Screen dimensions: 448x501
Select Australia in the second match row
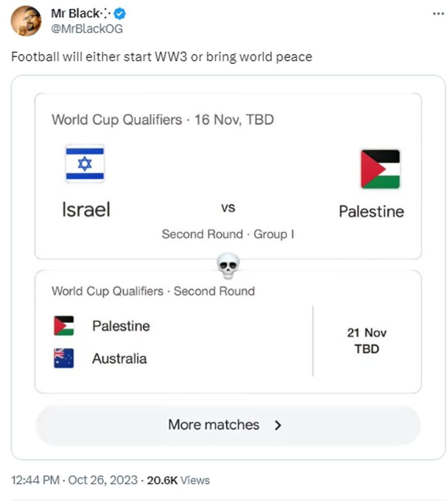(x=119, y=359)
